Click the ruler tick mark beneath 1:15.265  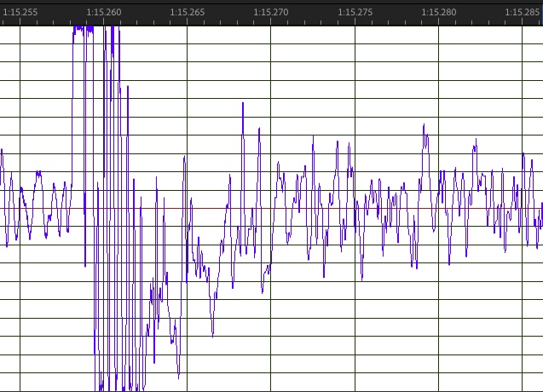[188, 22]
